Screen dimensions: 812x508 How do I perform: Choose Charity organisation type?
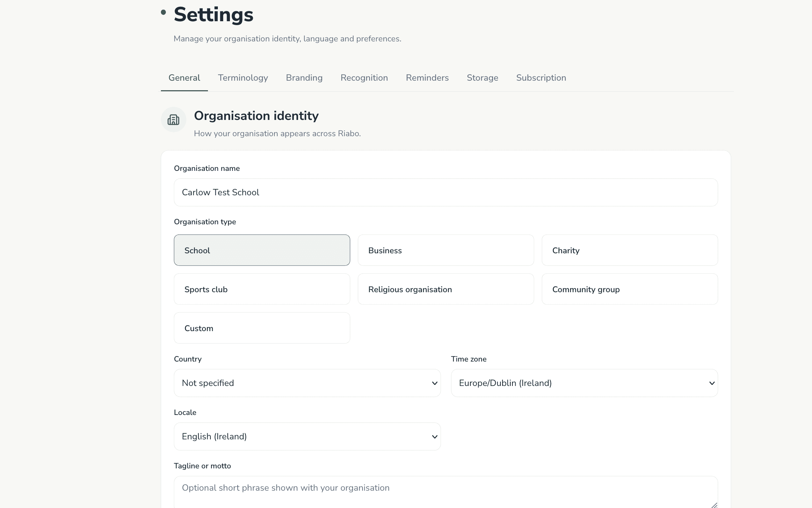pos(630,250)
